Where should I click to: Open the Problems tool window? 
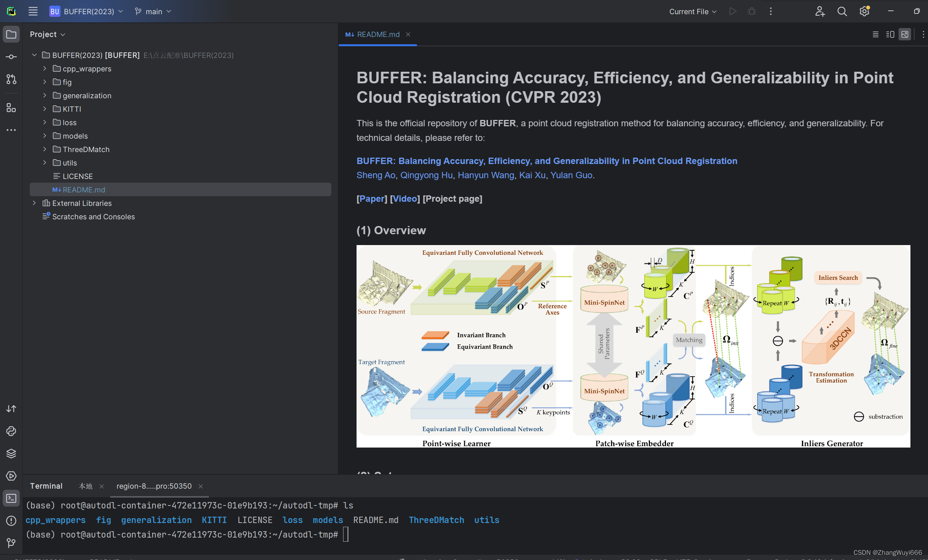tap(11, 520)
